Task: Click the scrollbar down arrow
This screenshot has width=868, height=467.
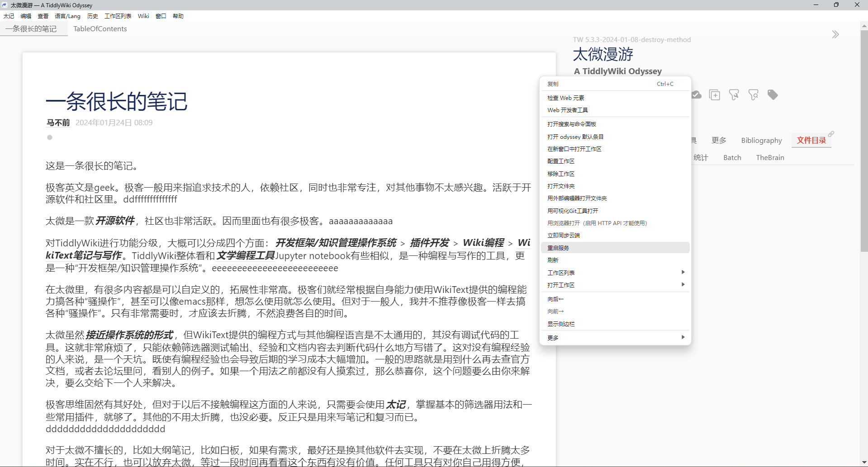Action: tap(864, 462)
